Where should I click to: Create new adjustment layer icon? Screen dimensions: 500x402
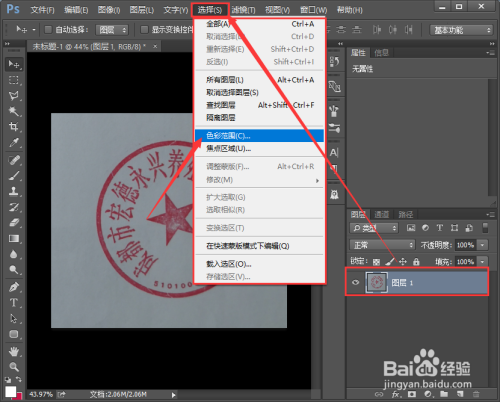[x=428, y=394]
